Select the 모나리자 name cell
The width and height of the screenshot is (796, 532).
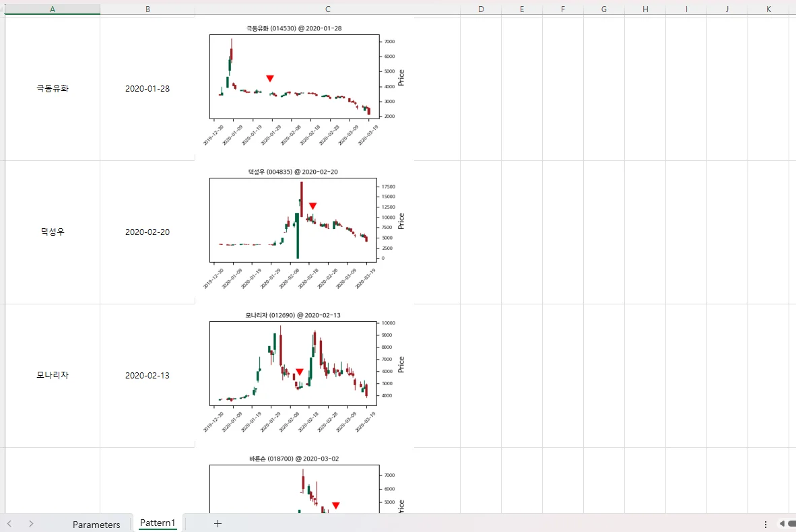[x=53, y=376]
